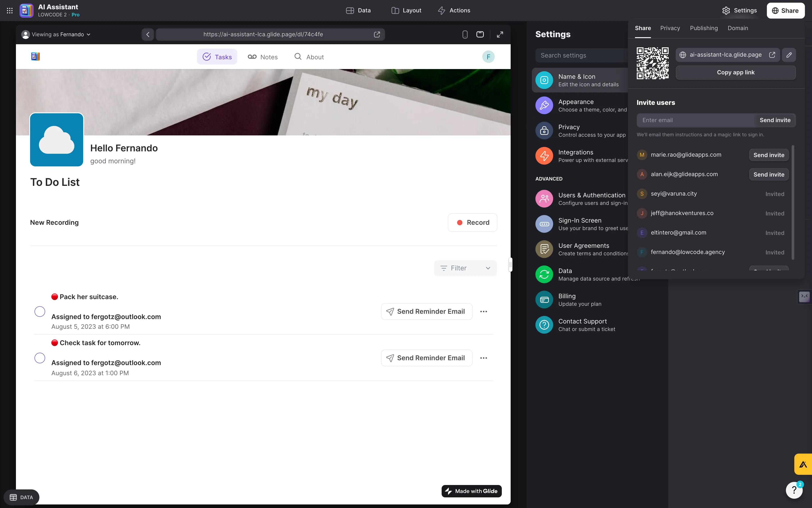
Task: Open the Layout editor
Action: coord(406,10)
